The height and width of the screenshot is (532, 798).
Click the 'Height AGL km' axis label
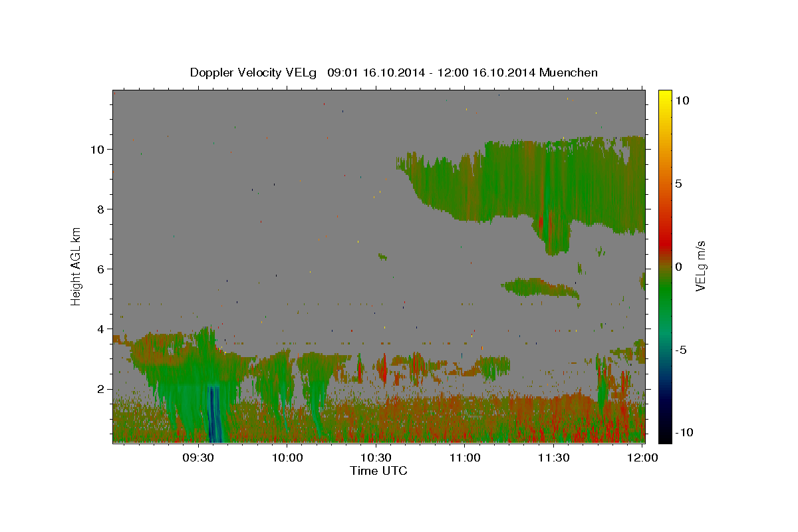click(76, 265)
